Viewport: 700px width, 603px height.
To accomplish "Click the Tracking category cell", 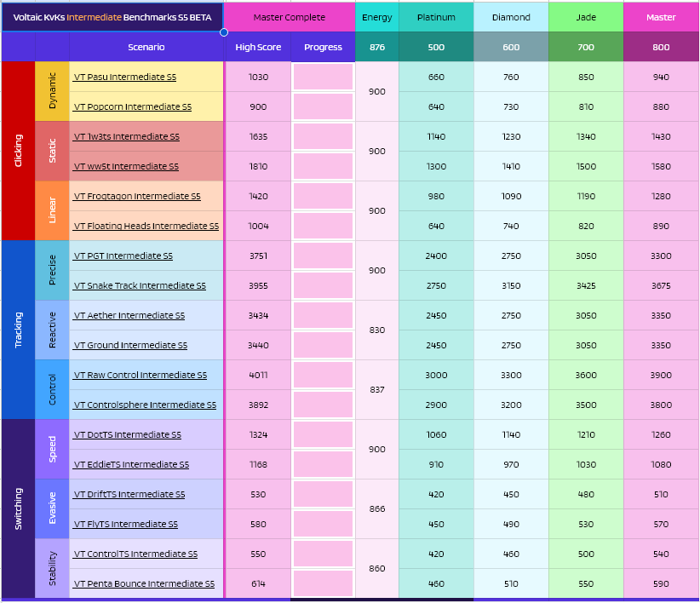I will [18, 330].
